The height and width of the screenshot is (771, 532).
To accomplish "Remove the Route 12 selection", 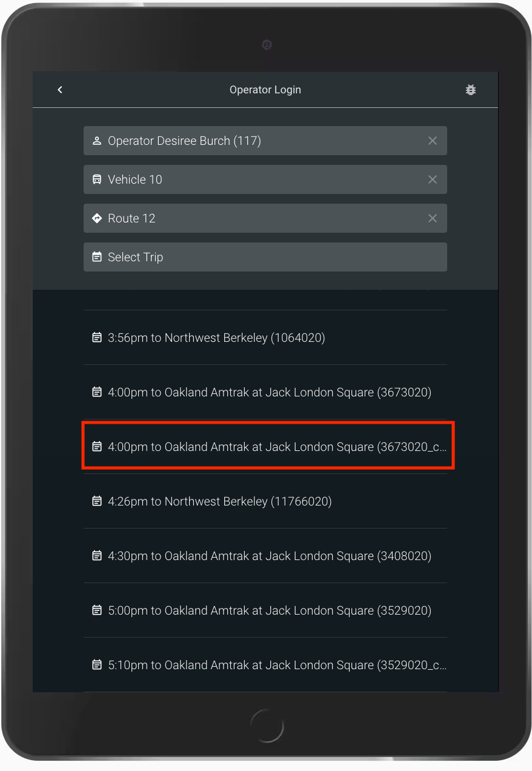I will 432,218.
